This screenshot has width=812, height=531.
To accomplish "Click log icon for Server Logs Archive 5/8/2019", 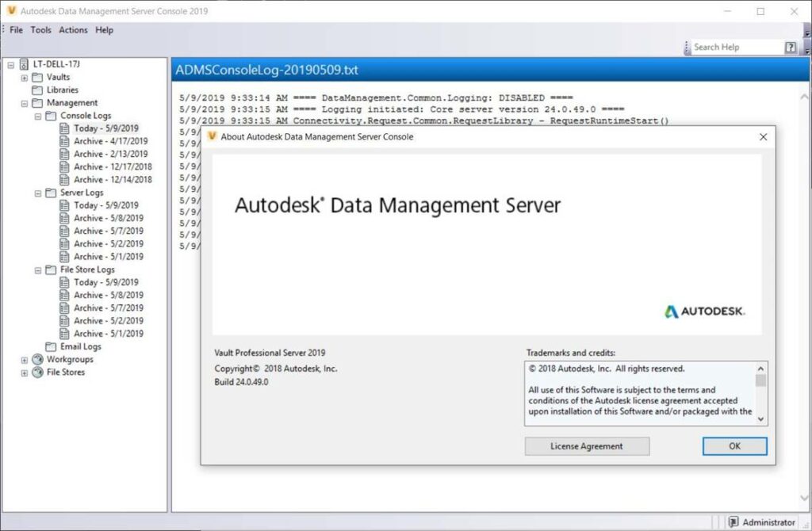I will click(64, 219).
